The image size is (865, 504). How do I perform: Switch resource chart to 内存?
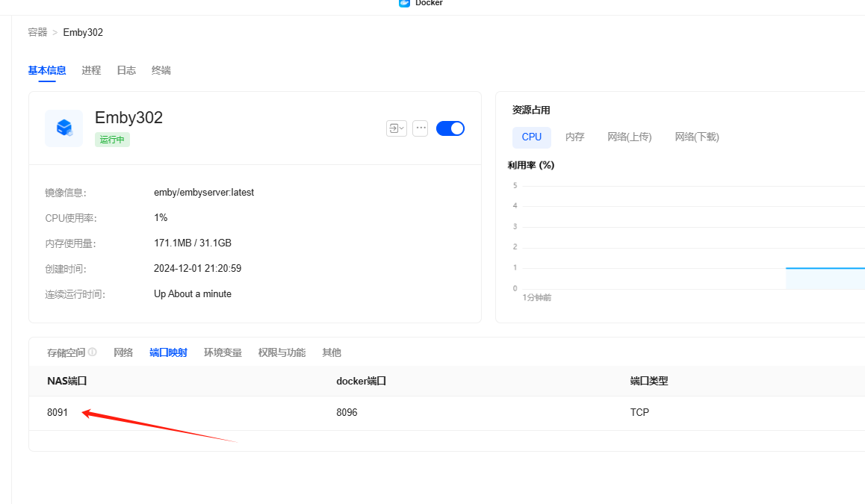click(x=575, y=137)
